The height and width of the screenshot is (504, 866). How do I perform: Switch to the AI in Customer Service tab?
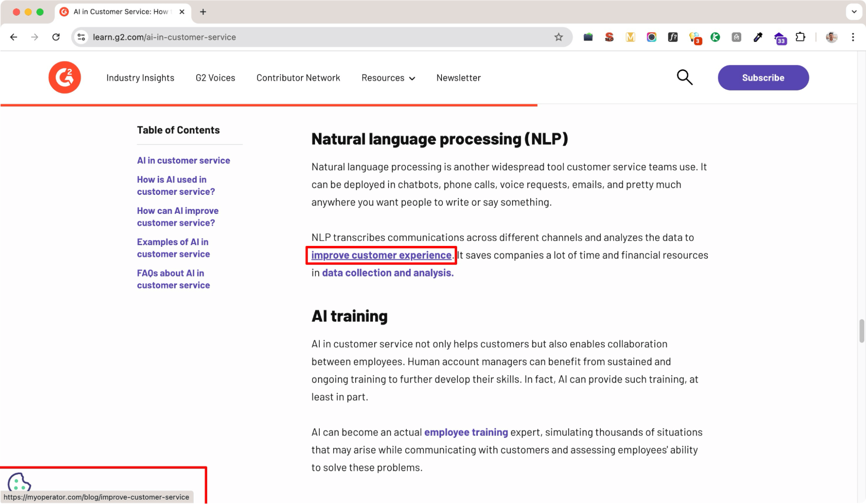[x=120, y=12]
